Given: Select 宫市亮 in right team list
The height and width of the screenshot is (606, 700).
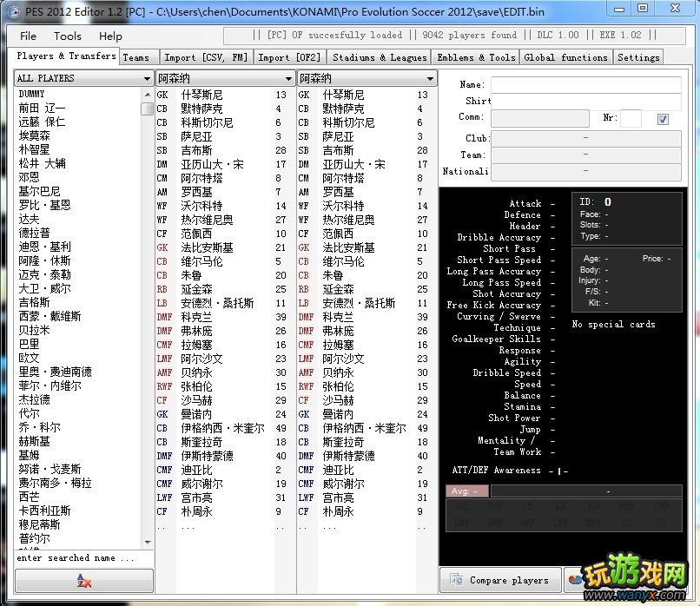Looking at the screenshot, I should pos(338,497).
